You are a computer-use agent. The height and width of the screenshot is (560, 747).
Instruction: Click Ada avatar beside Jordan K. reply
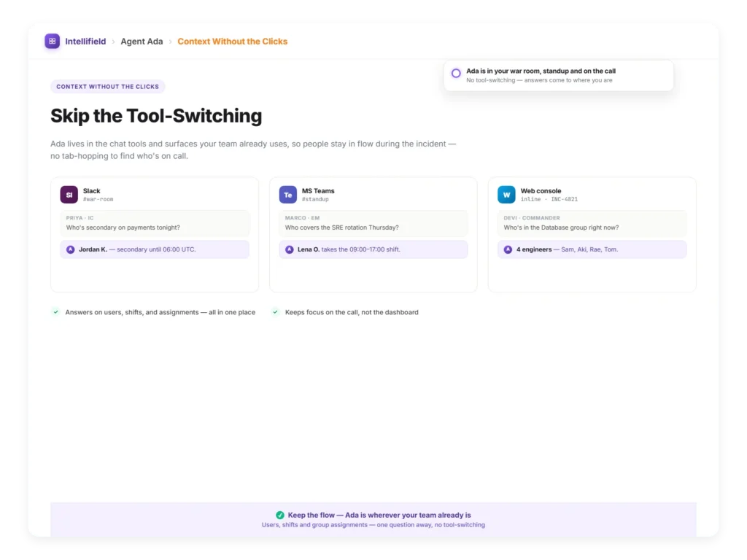(71, 249)
